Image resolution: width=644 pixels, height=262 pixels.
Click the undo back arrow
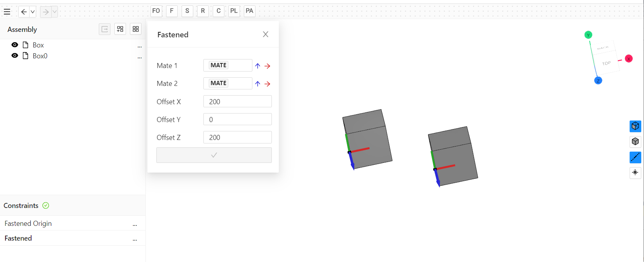point(24,12)
